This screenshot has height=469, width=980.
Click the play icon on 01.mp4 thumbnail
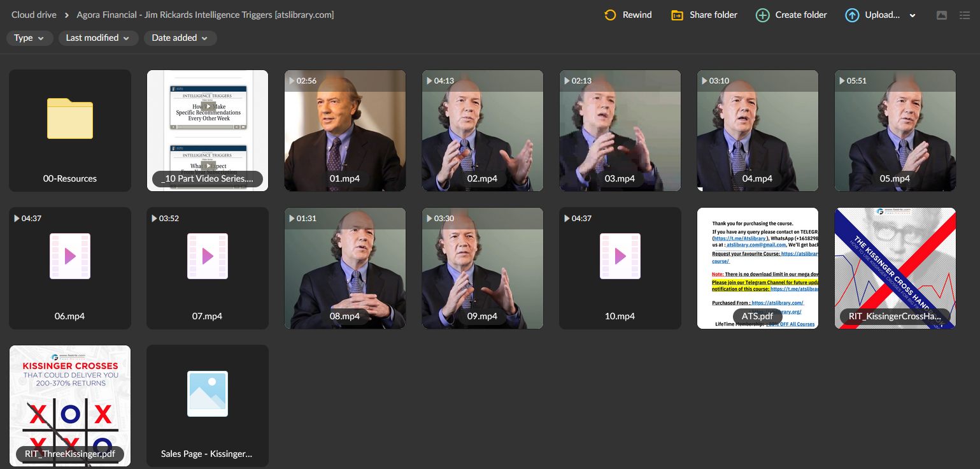[290, 80]
